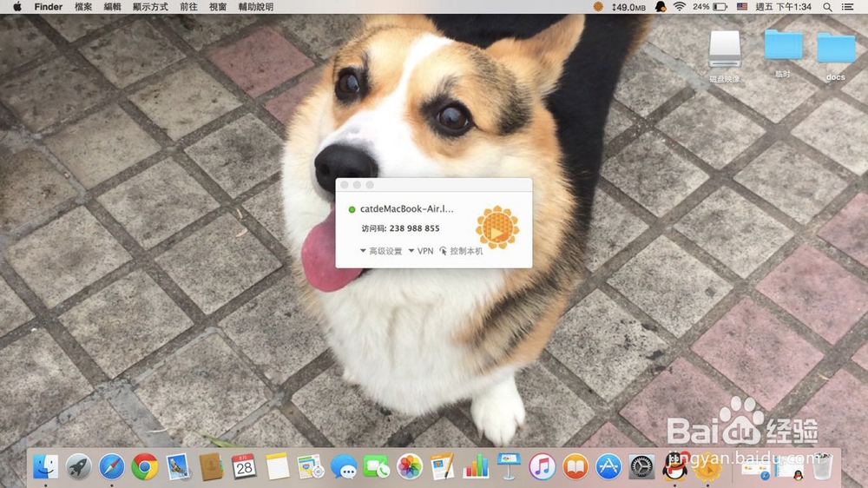This screenshot has height=488, width=868.
Task: Click the green online status dot
Action: coord(352,209)
